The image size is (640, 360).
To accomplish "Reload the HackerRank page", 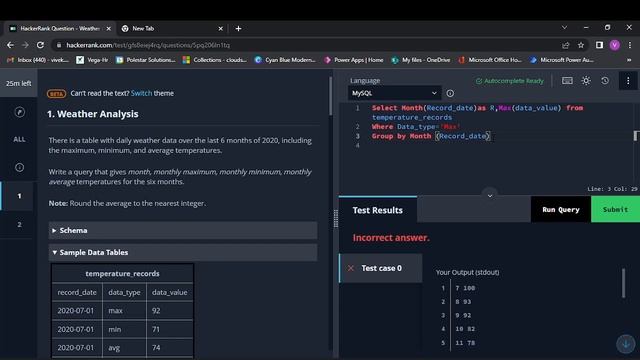I will tap(40, 45).
